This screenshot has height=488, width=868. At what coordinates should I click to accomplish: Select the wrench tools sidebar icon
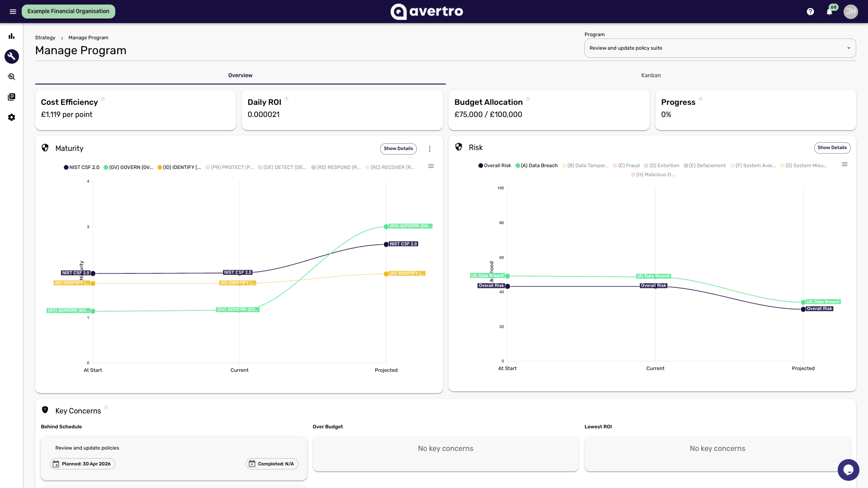(12, 56)
